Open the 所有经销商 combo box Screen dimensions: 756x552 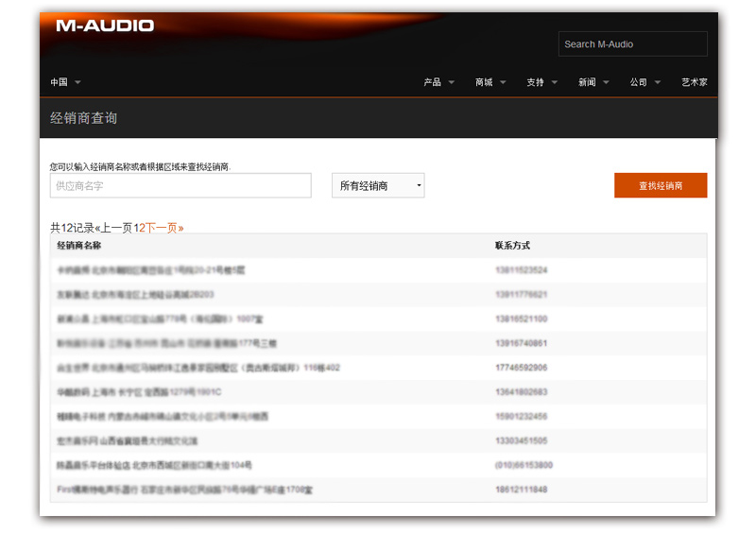pyautogui.click(x=378, y=185)
